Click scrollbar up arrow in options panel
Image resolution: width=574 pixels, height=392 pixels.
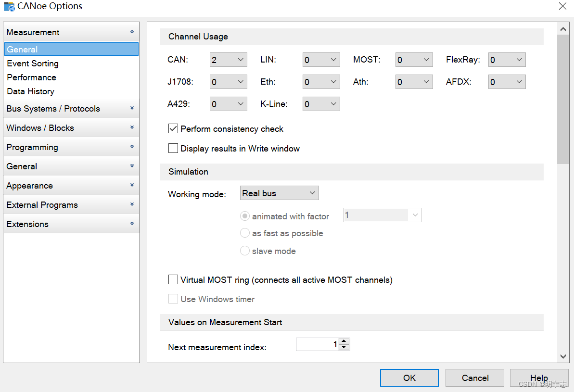tap(563, 29)
